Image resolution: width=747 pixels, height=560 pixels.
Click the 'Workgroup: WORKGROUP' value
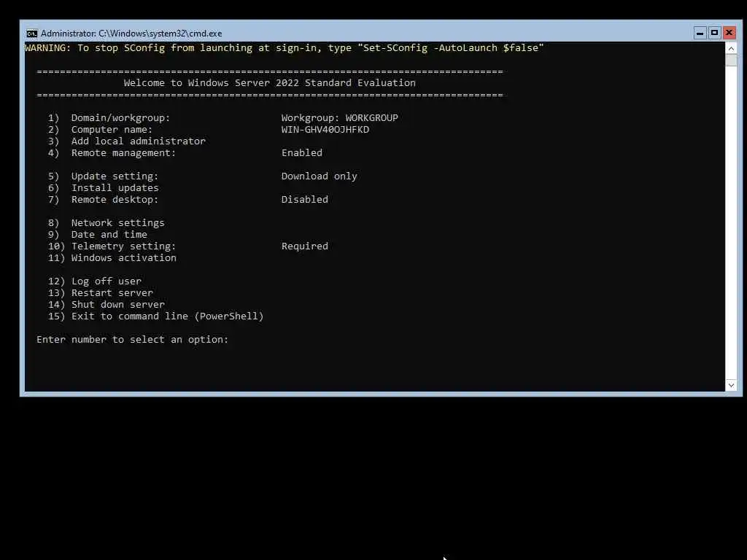pyautogui.click(x=340, y=117)
